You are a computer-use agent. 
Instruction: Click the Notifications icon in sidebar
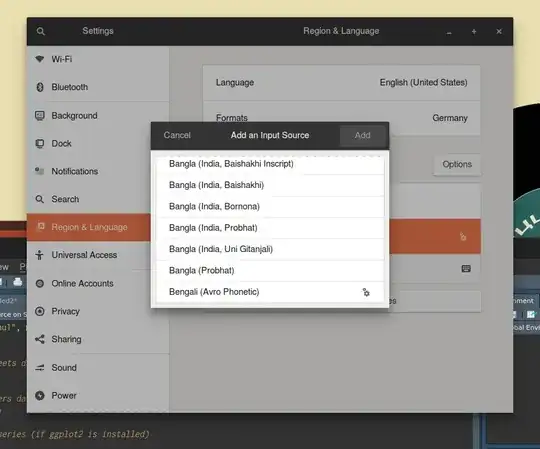[x=40, y=171]
